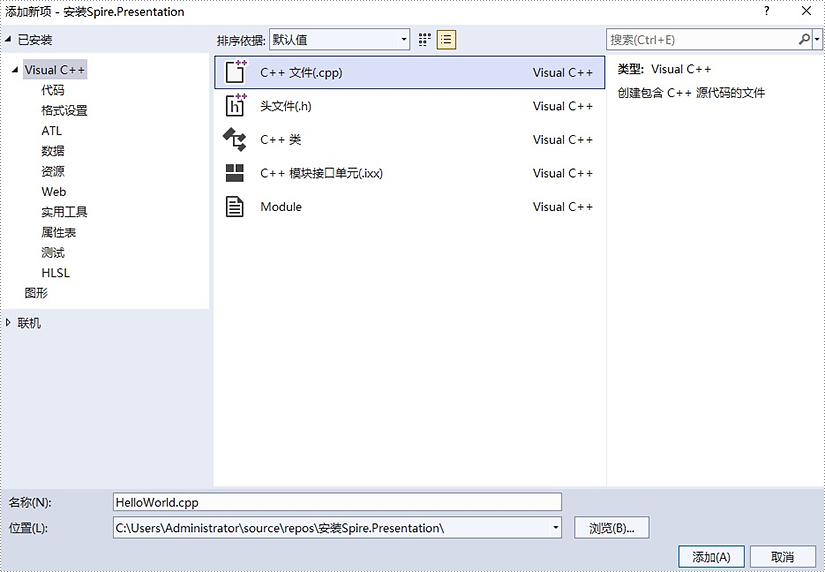Select 实用工具 category in tree
Screen dimensions: 825x572
coord(64,212)
